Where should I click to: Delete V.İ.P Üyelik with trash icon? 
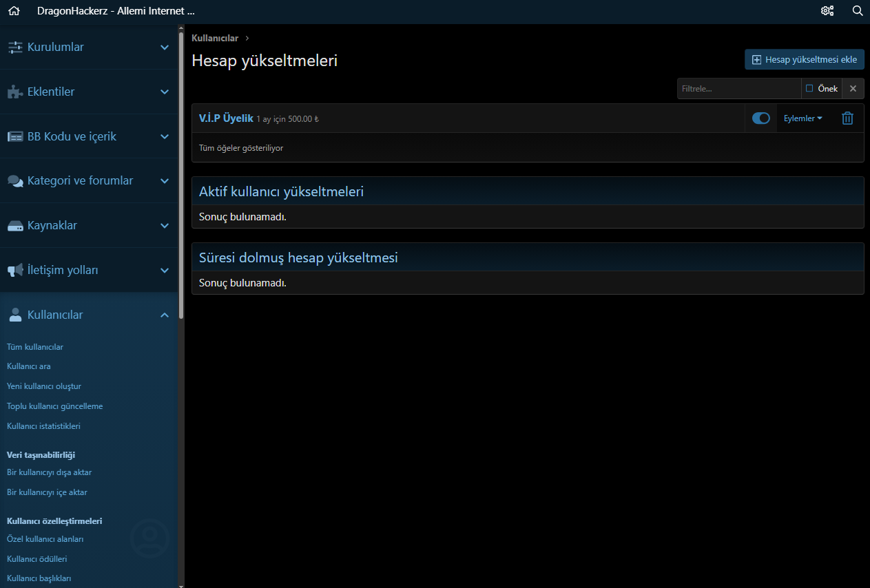pyautogui.click(x=848, y=118)
